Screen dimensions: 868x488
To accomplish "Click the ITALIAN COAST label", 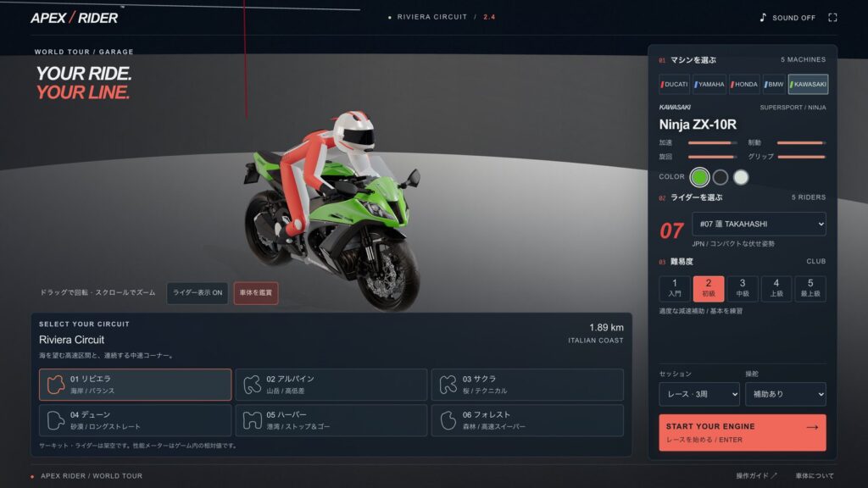I will click(x=596, y=341).
